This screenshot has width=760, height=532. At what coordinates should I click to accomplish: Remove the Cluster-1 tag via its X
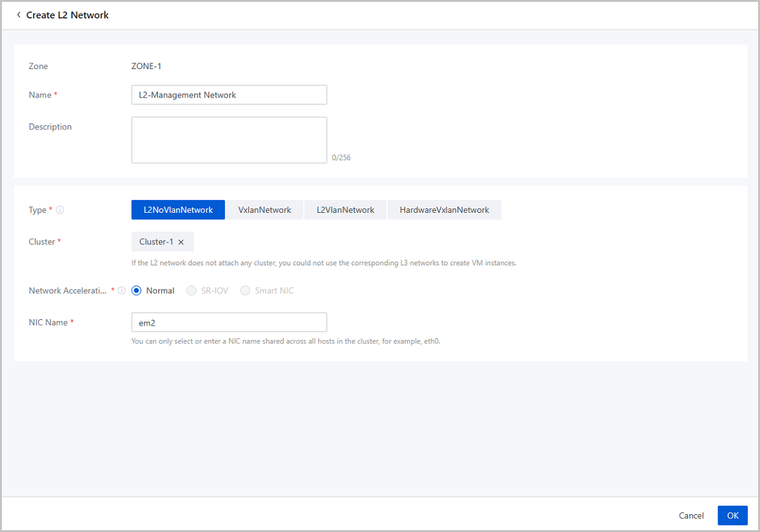pos(181,242)
